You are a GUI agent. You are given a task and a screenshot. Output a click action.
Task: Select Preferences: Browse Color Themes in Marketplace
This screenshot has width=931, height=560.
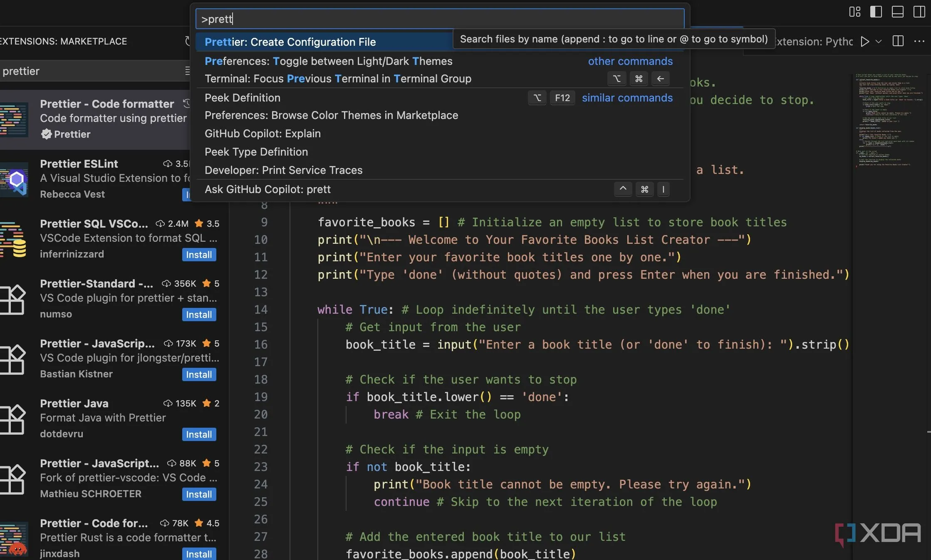click(x=440, y=115)
